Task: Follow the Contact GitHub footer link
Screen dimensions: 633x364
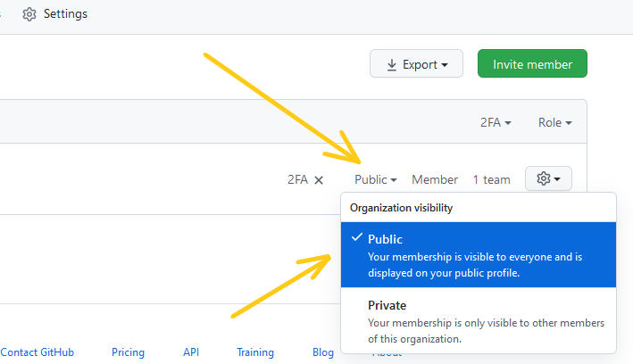Action: click(x=37, y=352)
